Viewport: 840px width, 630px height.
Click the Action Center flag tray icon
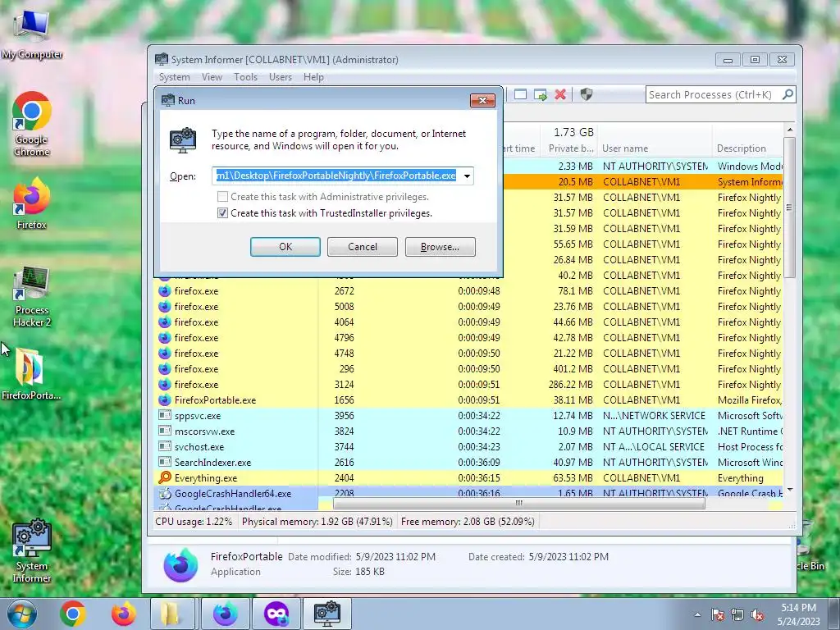(718, 615)
